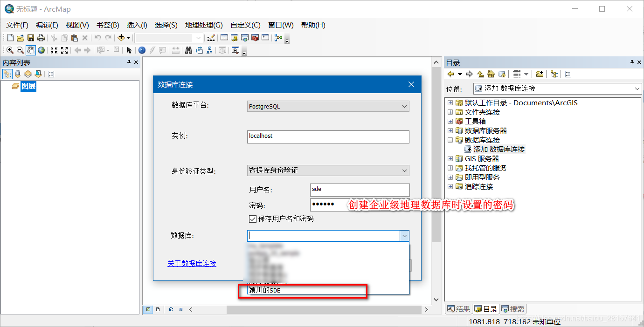Collapse 数据库连接 tree node

click(x=450, y=140)
